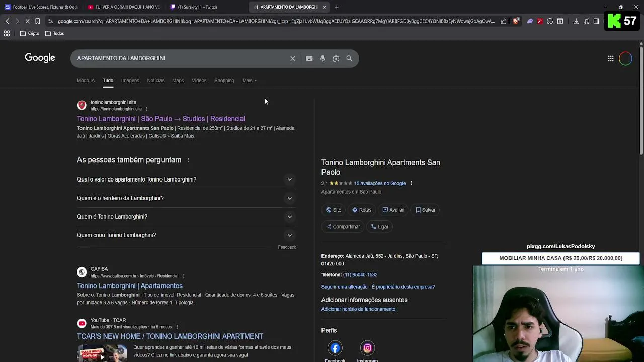Switch to Surskity11 Twitch browser tab
This screenshot has height=362, width=644.
click(206, 7)
